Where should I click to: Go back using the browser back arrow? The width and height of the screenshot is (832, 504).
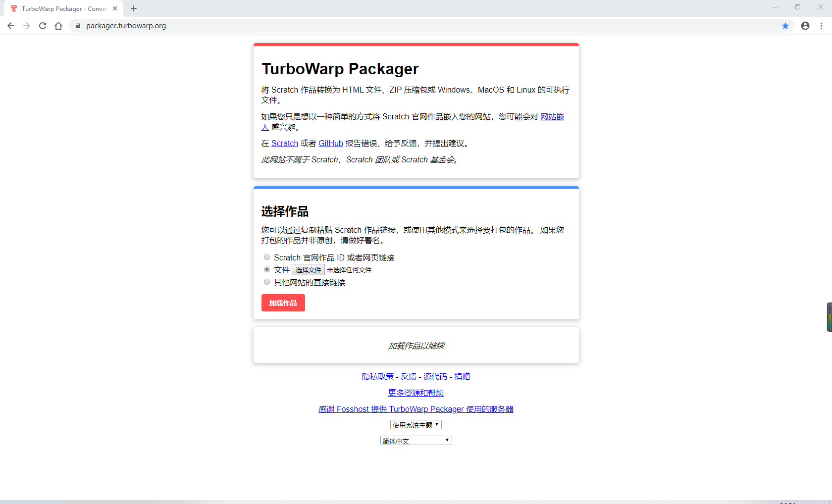click(x=11, y=26)
